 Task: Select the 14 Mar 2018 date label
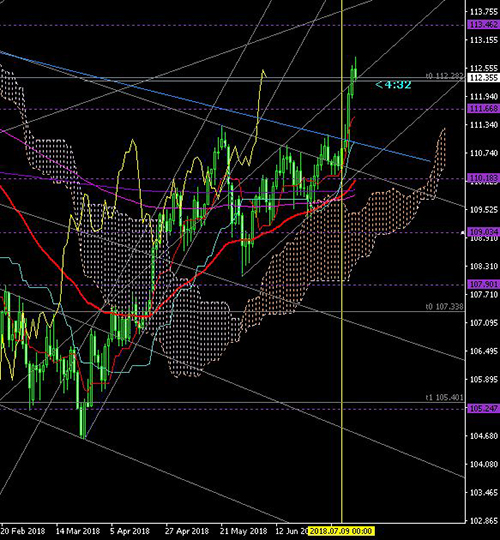pos(78,531)
